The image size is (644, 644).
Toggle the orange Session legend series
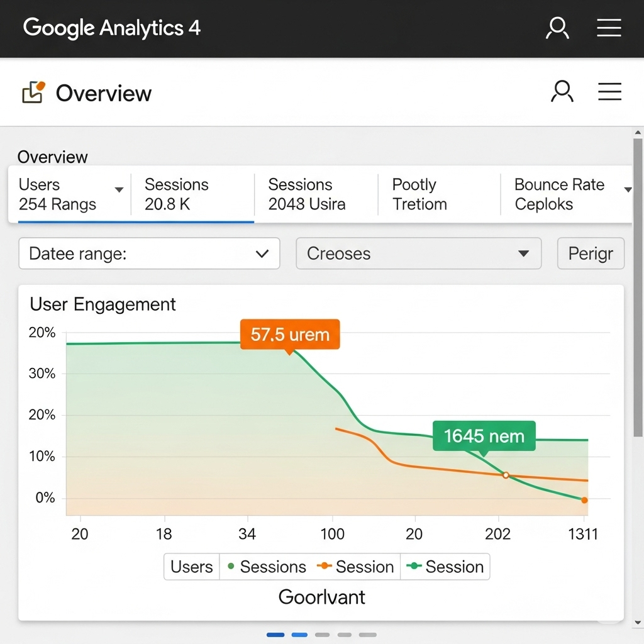click(356, 567)
